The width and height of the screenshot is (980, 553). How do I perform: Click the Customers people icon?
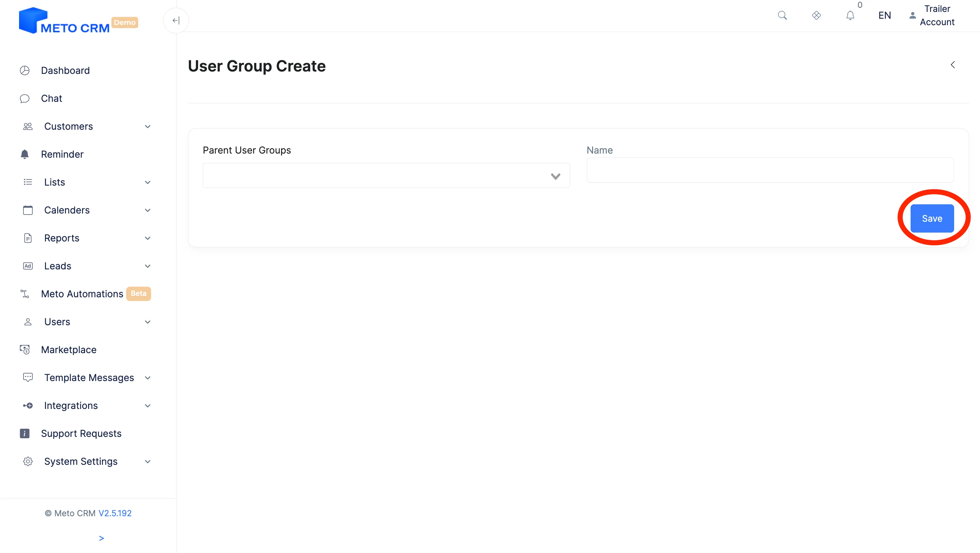28,126
